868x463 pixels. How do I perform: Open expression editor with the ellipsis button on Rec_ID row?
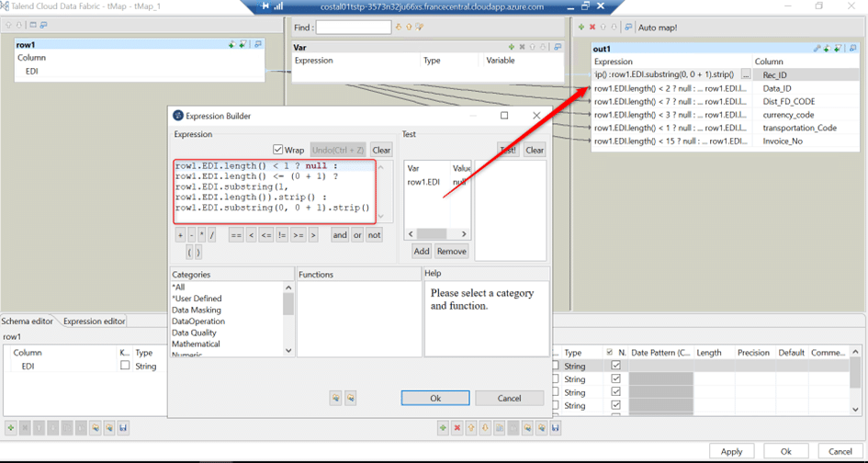pyautogui.click(x=746, y=74)
